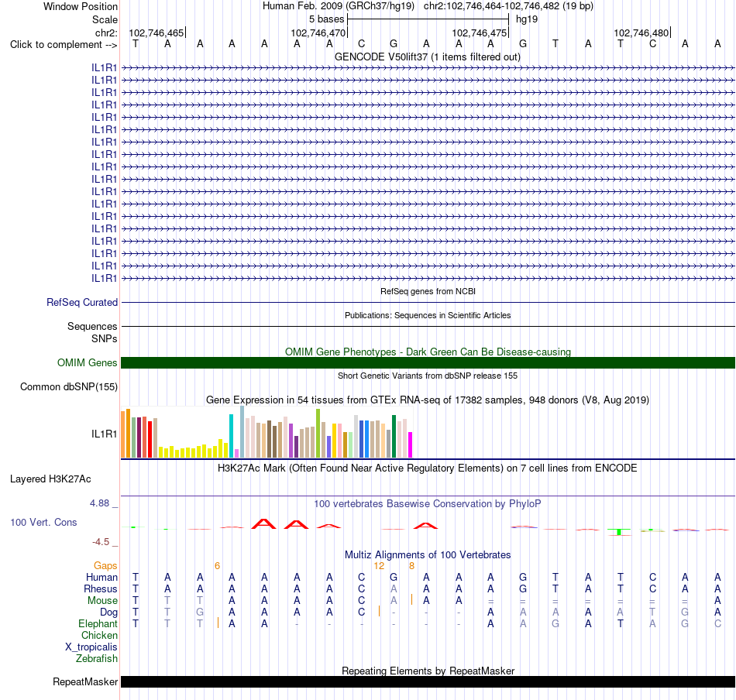Click the OMIM Genes label

pos(87,362)
